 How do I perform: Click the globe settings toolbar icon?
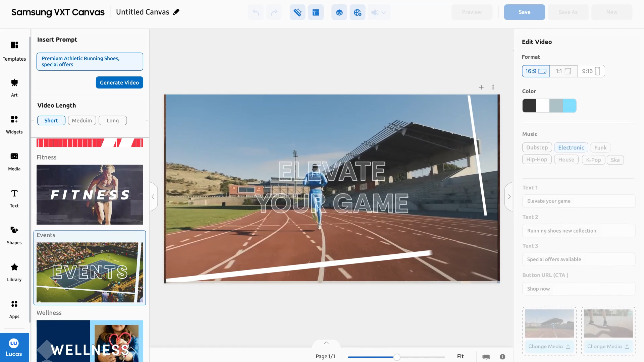[358, 12]
